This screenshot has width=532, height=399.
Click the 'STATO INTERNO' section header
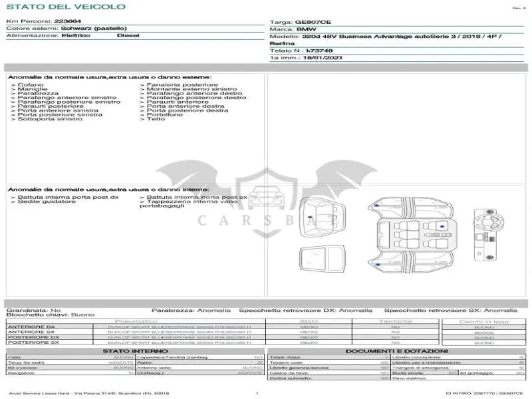click(136, 351)
